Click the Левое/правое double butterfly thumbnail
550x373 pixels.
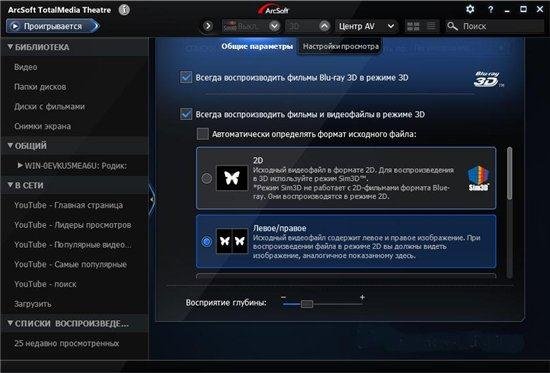(232, 241)
